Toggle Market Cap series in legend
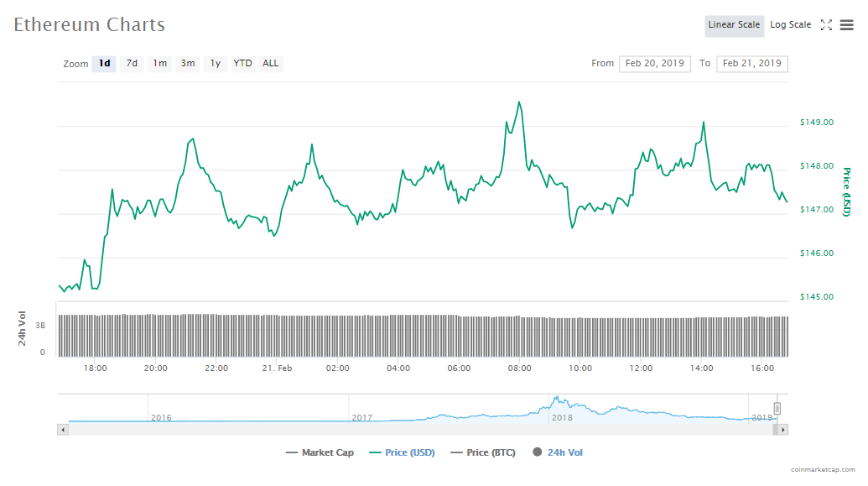Screen dimensions: 868x486 320,452
